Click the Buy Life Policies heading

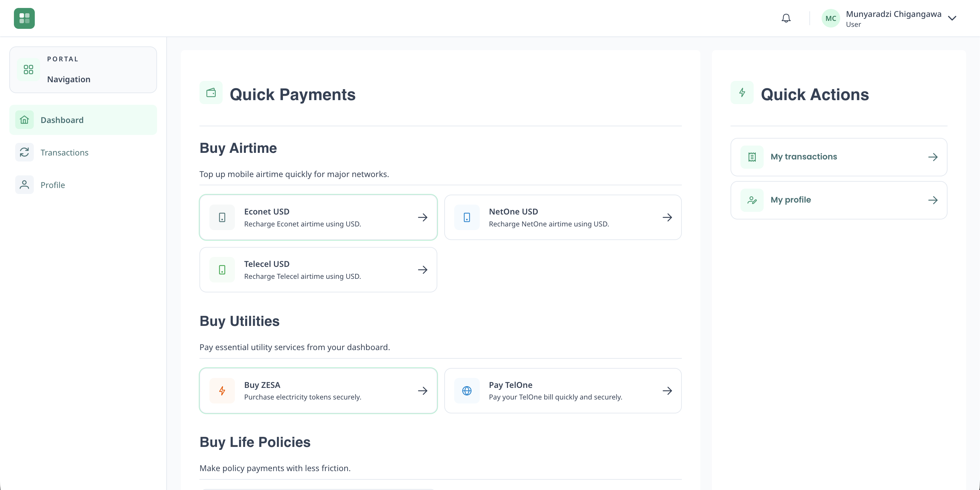[x=255, y=442]
